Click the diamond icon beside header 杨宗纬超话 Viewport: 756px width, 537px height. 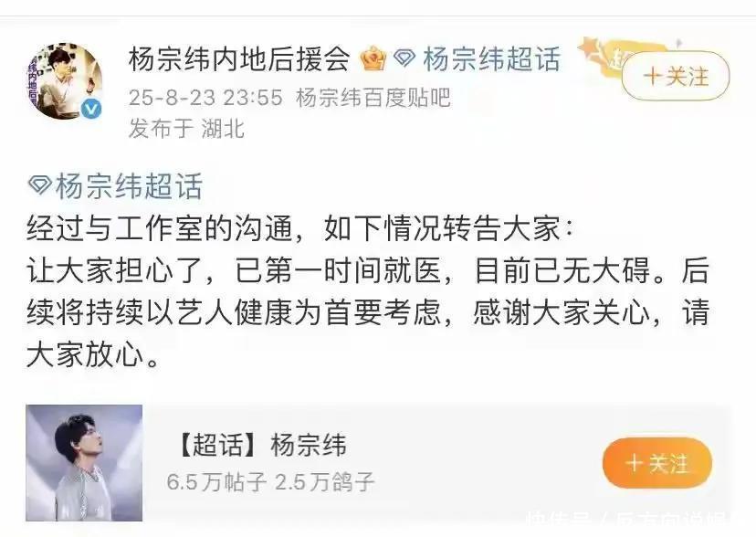(x=404, y=59)
